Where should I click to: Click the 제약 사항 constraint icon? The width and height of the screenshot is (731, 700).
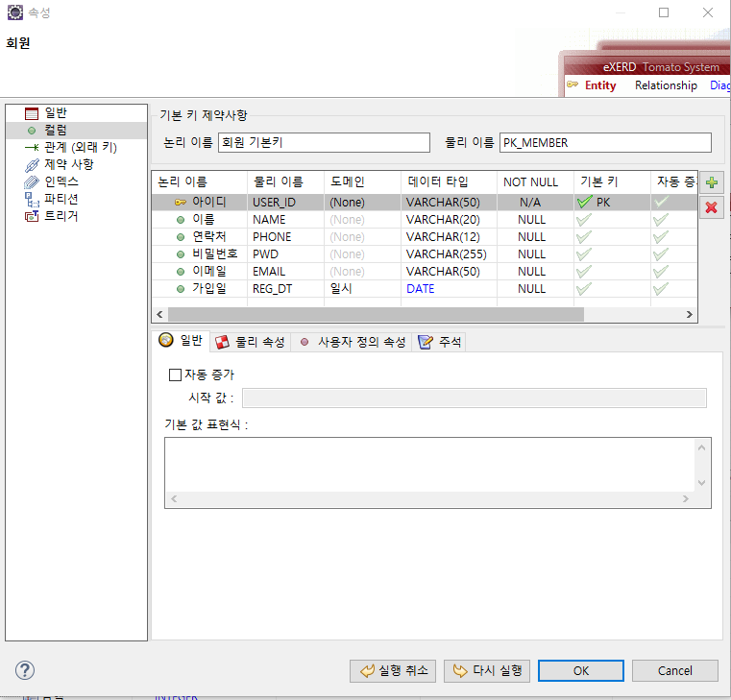[x=32, y=165]
